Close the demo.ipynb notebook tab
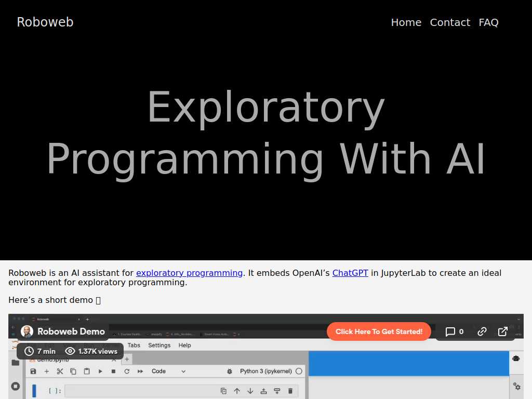The image size is (532, 399). point(114,360)
